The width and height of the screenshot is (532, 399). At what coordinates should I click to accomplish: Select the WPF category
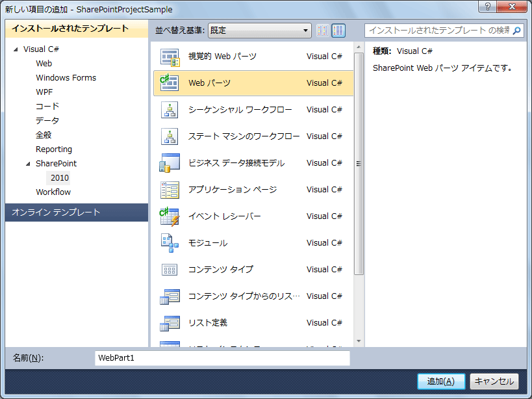44,92
